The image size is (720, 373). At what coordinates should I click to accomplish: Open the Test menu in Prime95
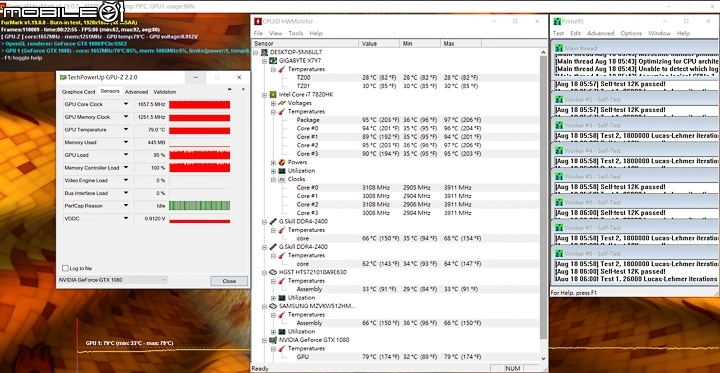point(558,33)
